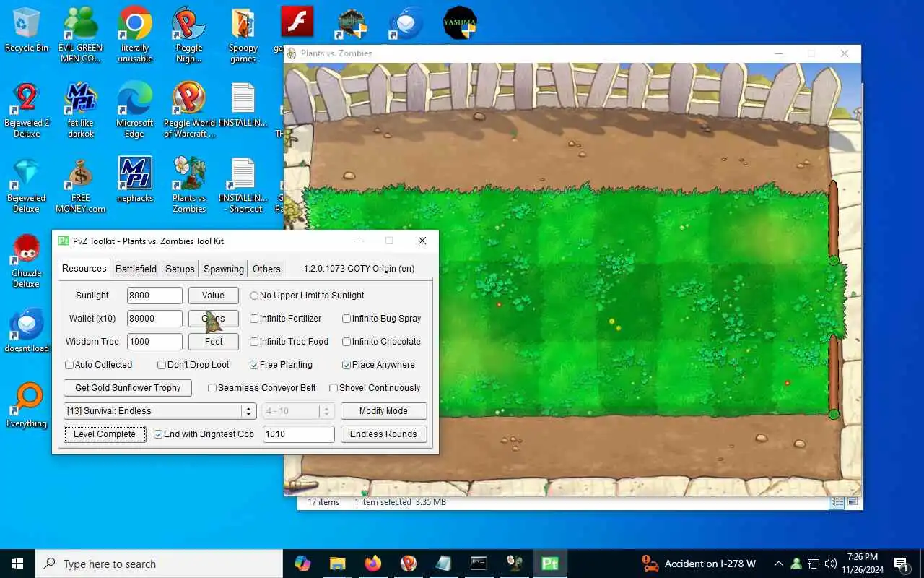Image resolution: width=924 pixels, height=578 pixels.
Task: Show hidden system tray icons chevron
Action: (x=778, y=564)
